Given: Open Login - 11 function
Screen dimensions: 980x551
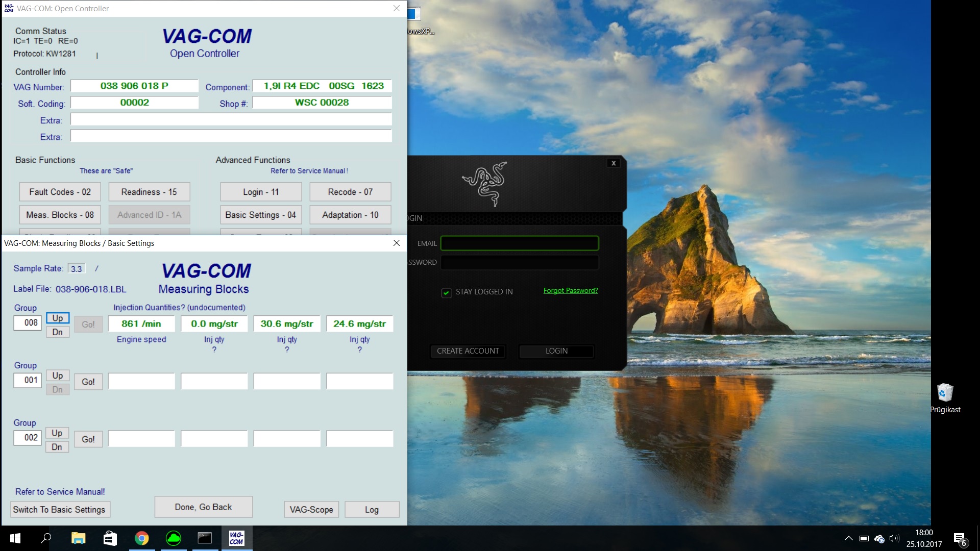Looking at the screenshot, I should 261,192.
